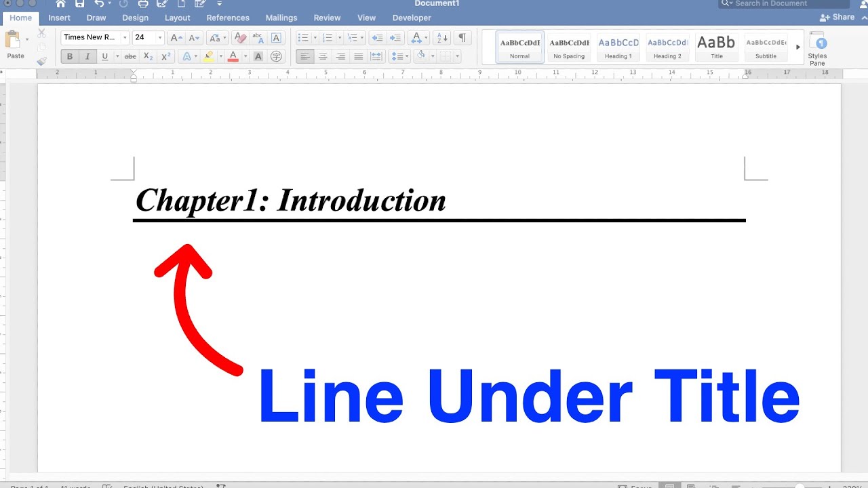Click the Search in Document field

pos(784,3)
